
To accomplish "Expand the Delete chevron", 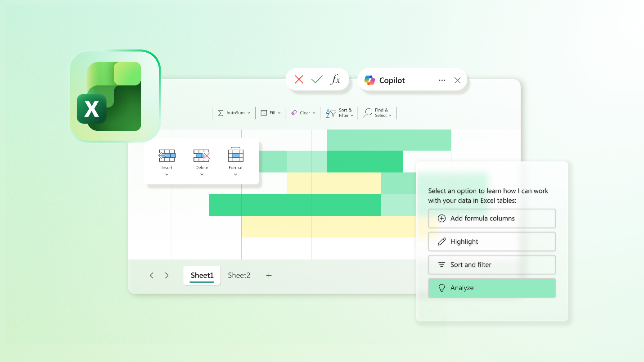I will 202,174.
